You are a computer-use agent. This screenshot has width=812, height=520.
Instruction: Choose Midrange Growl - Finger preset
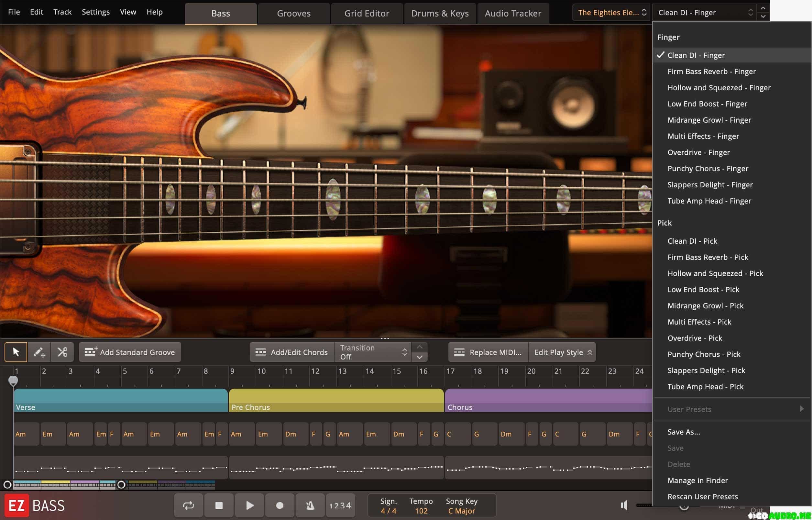point(732,120)
